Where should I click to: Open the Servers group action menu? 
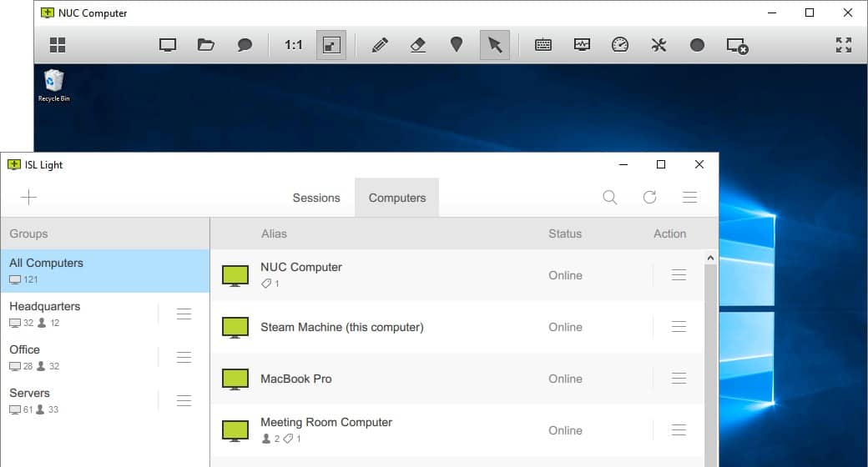(x=184, y=400)
